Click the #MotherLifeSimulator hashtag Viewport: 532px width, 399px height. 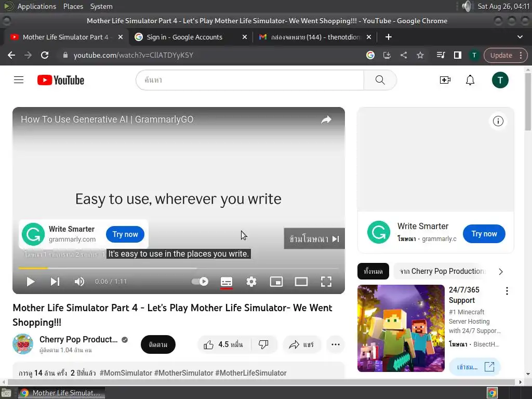point(251,373)
